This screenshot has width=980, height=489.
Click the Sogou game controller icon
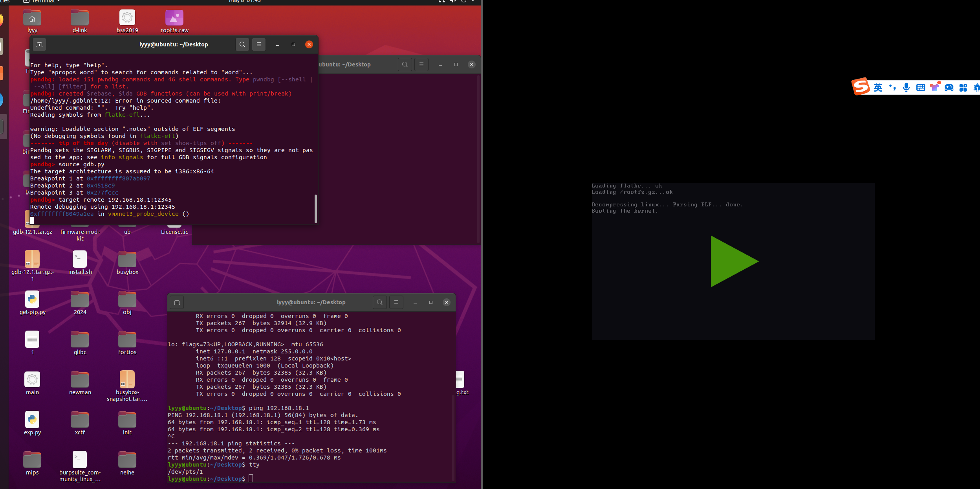tap(949, 88)
